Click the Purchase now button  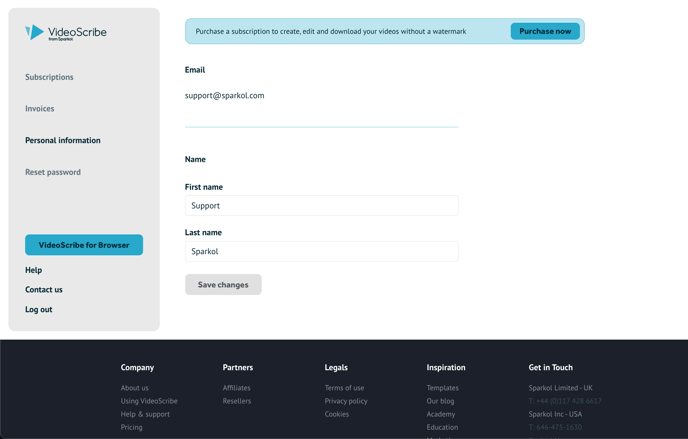coord(545,31)
